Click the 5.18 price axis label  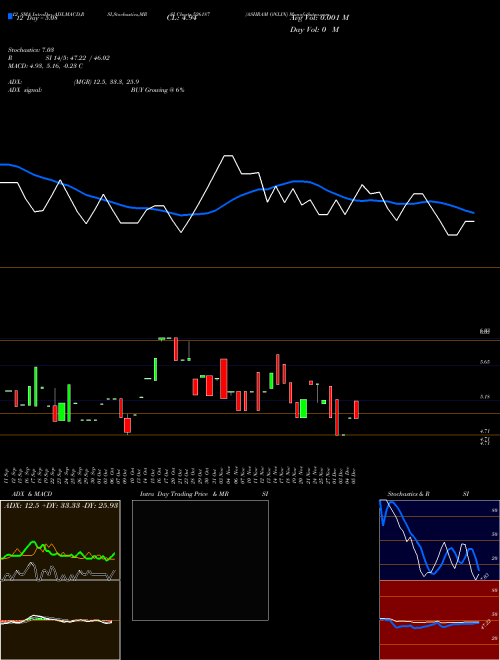coord(485,397)
